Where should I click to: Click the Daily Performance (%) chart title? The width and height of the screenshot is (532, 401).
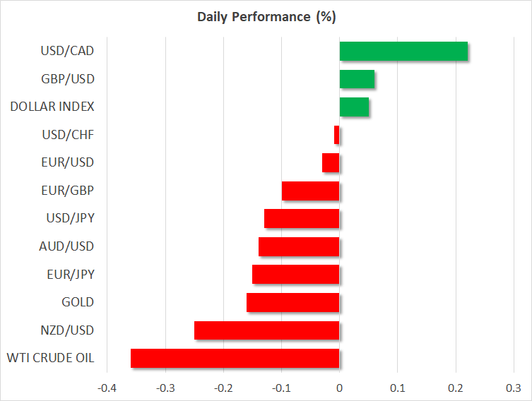tap(266, 16)
